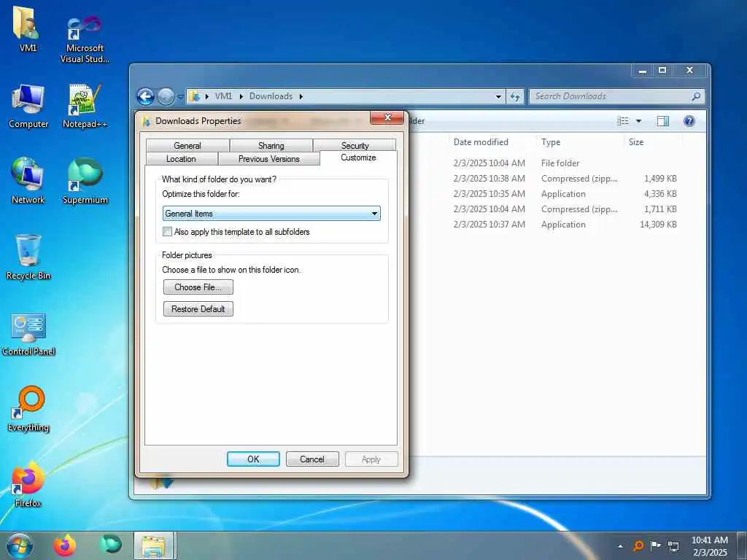
Task: Click the Windows Explorer taskbar button
Action: point(155,545)
